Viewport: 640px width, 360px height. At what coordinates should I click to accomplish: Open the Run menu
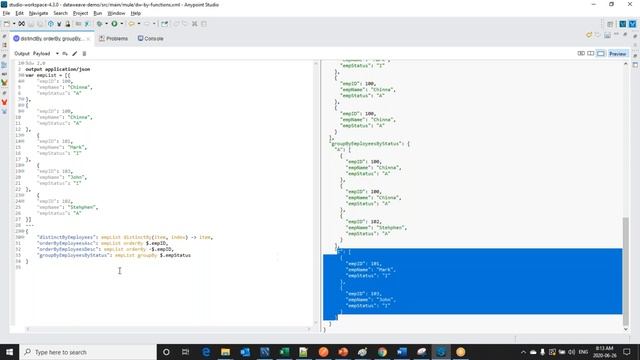pyautogui.click(x=98, y=13)
